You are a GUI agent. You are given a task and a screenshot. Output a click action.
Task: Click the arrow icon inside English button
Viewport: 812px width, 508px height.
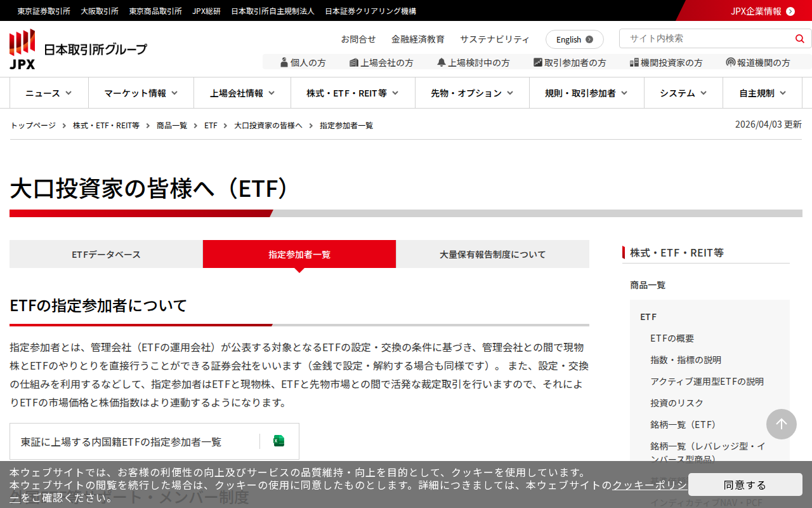[589, 39]
